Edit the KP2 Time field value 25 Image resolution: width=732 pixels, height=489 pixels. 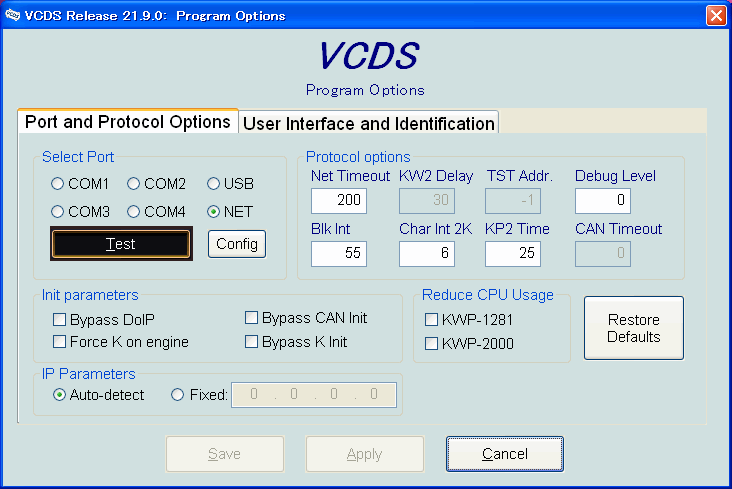[513, 254]
